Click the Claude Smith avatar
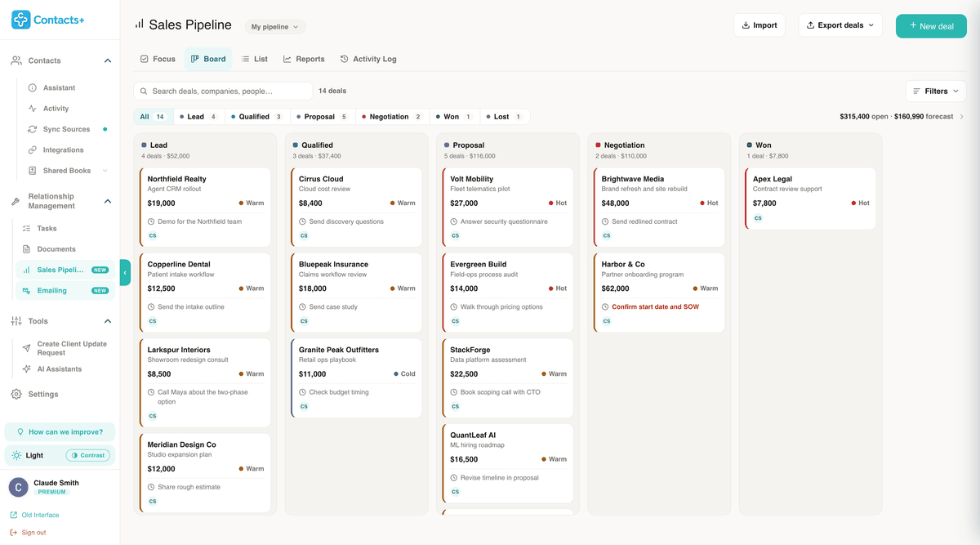 (19, 487)
